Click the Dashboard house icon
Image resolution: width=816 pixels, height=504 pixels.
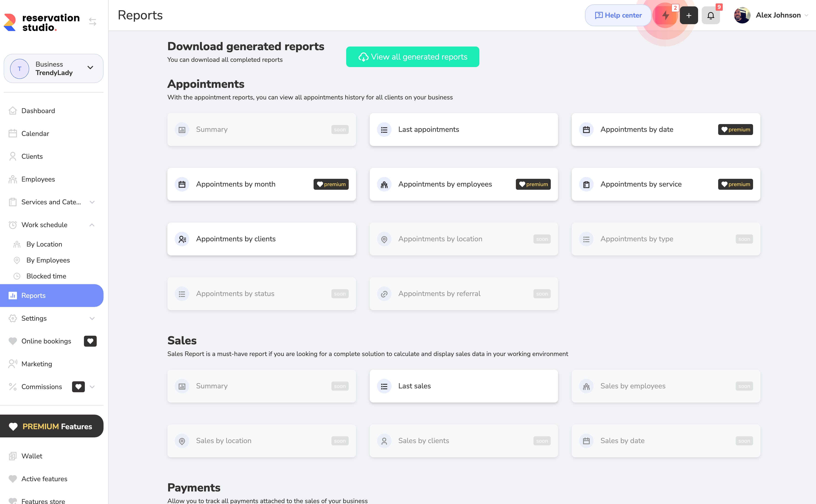13,111
